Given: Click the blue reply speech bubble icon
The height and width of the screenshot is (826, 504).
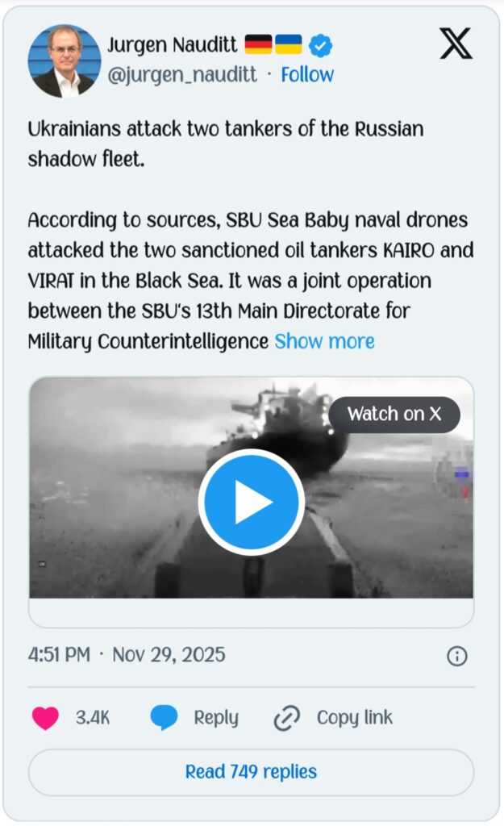Looking at the screenshot, I should [x=164, y=717].
